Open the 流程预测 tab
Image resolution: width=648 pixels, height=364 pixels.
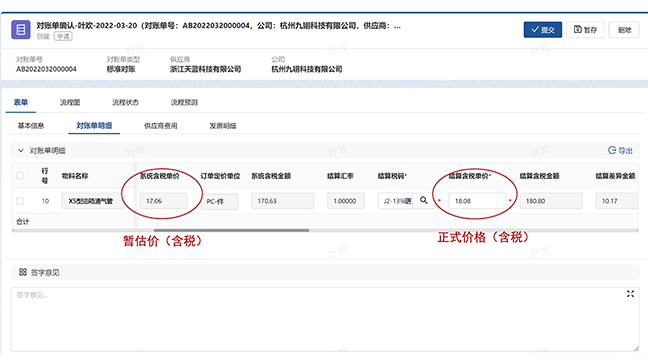pyautogui.click(x=184, y=102)
